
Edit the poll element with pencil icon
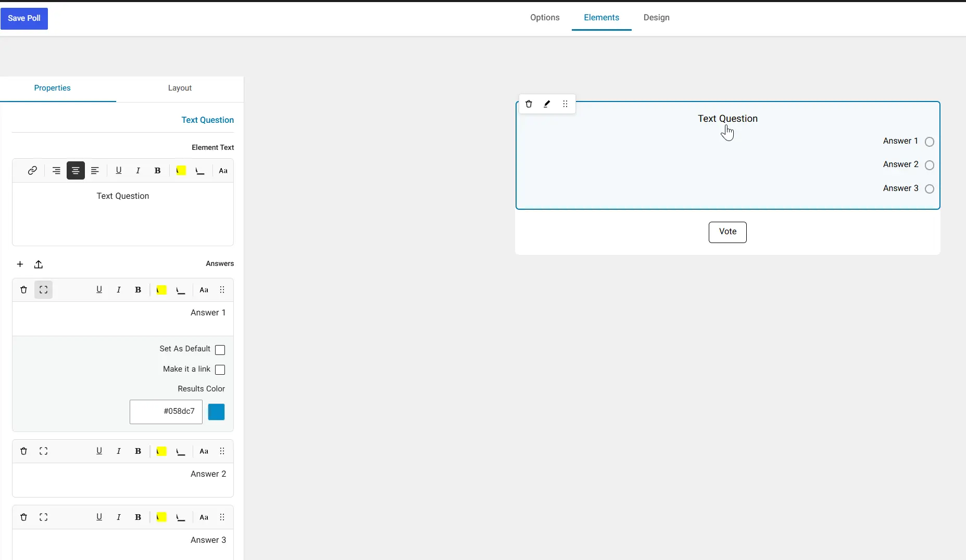click(x=547, y=104)
